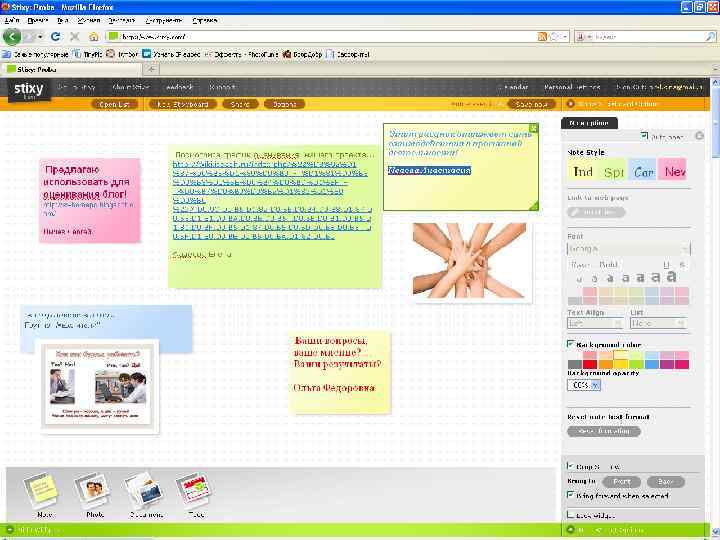Open the File menu in Firefox

point(12,20)
